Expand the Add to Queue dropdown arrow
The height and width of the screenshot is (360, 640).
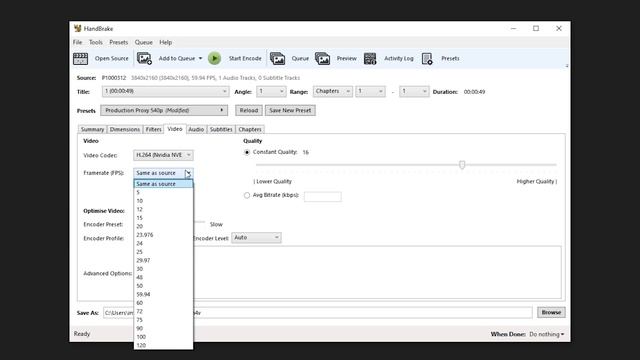(x=200, y=58)
